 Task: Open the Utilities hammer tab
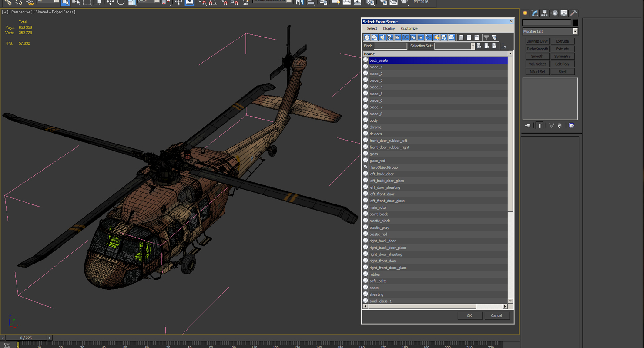pyautogui.click(x=574, y=13)
